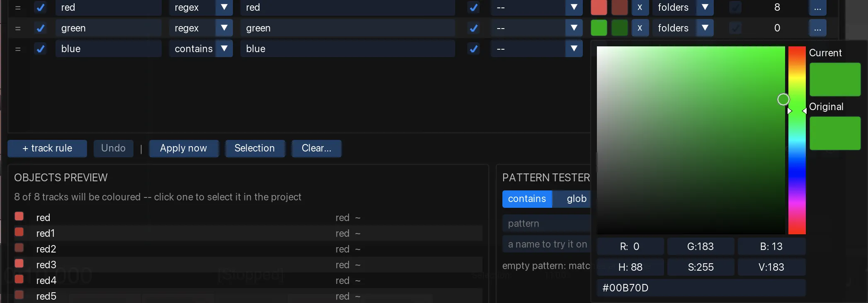Pick a hue on the rainbow hue slider
Screen dimensions: 868x303
[797, 140]
